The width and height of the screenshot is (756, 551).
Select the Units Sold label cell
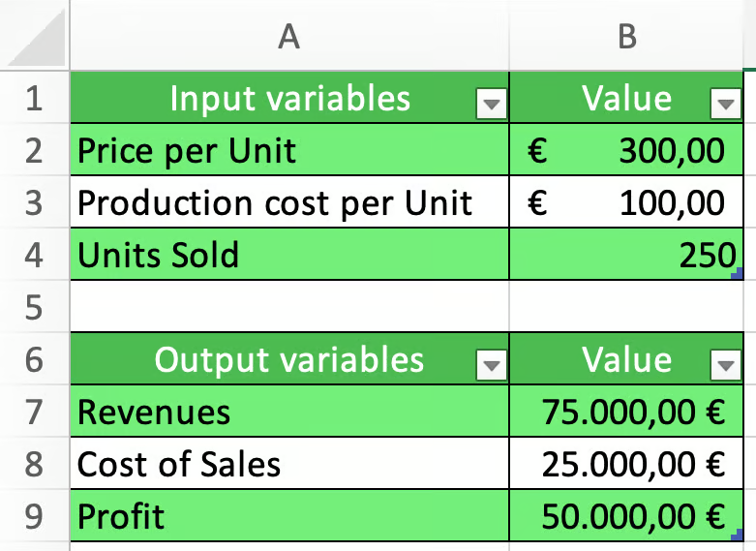pyautogui.click(x=288, y=255)
